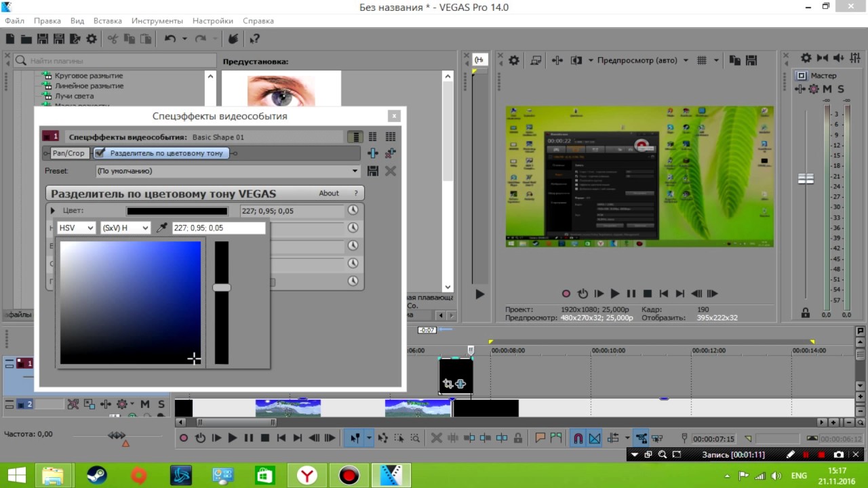Open project properties gear in main toolbar
The width and height of the screenshot is (868, 488).
point(91,39)
